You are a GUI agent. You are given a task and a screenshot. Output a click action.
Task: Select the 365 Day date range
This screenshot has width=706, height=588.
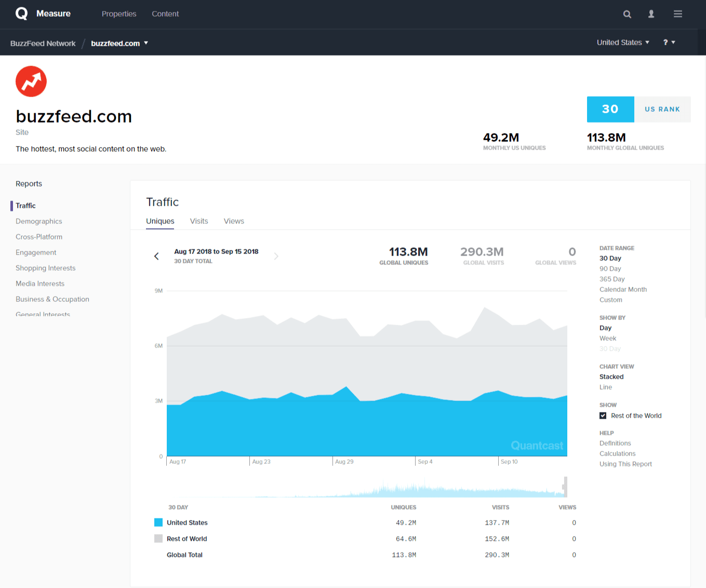click(612, 279)
